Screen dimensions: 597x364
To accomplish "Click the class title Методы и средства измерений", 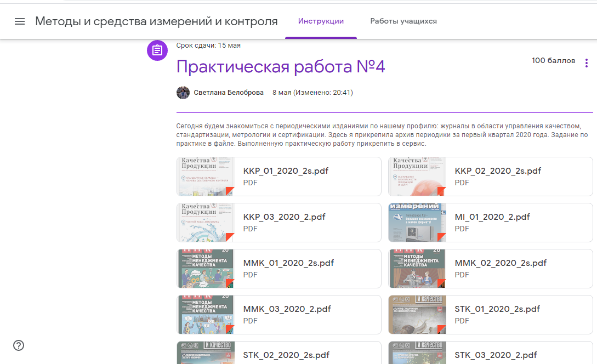I will [156, 21].
